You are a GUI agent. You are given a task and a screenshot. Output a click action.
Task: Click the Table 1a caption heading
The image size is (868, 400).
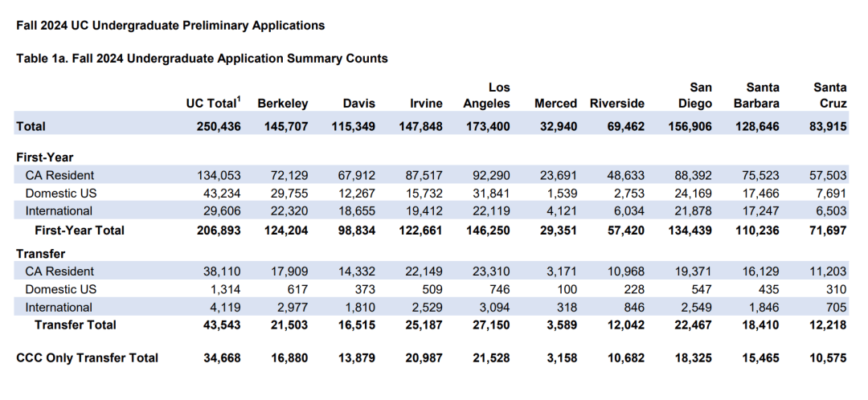[x=202, y=59]
